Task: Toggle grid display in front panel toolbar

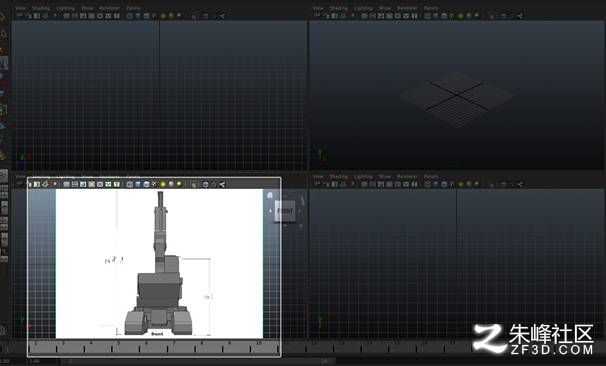Action: [66, 184]
